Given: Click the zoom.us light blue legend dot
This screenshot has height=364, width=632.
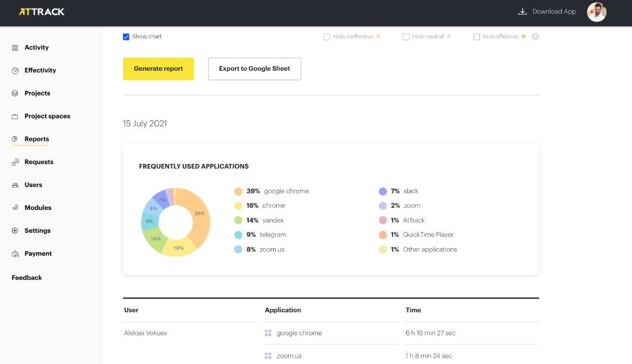Looking at the screenshot, I should click(x=238, y=249).
